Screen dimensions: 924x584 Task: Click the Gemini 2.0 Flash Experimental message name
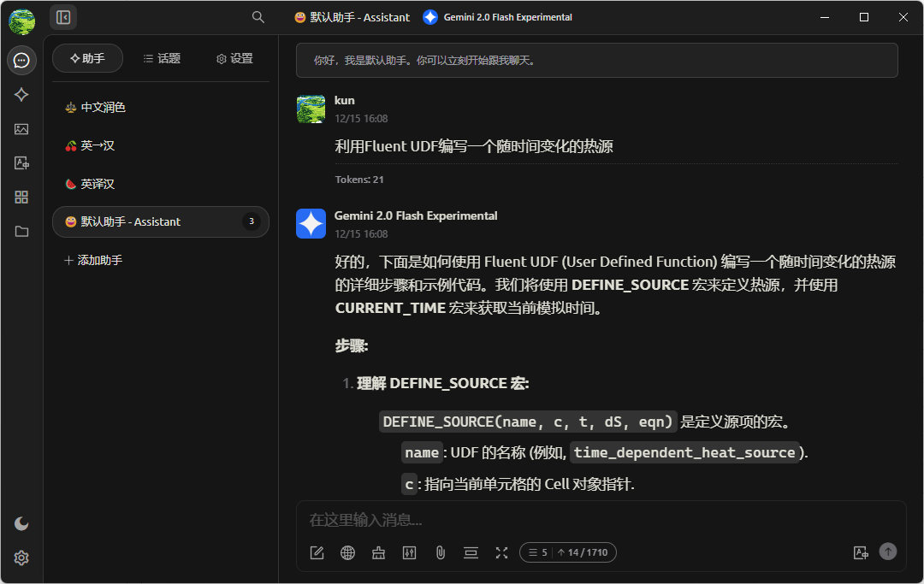(416, 216)
